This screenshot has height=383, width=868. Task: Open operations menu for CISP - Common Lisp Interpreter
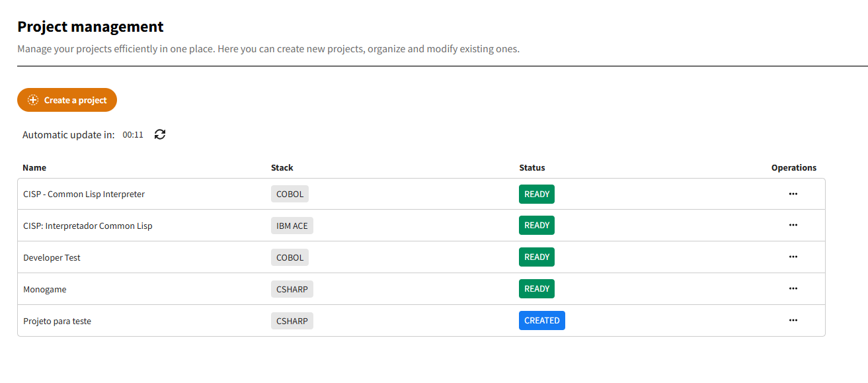pyautogui.click(x=793, y=194)
